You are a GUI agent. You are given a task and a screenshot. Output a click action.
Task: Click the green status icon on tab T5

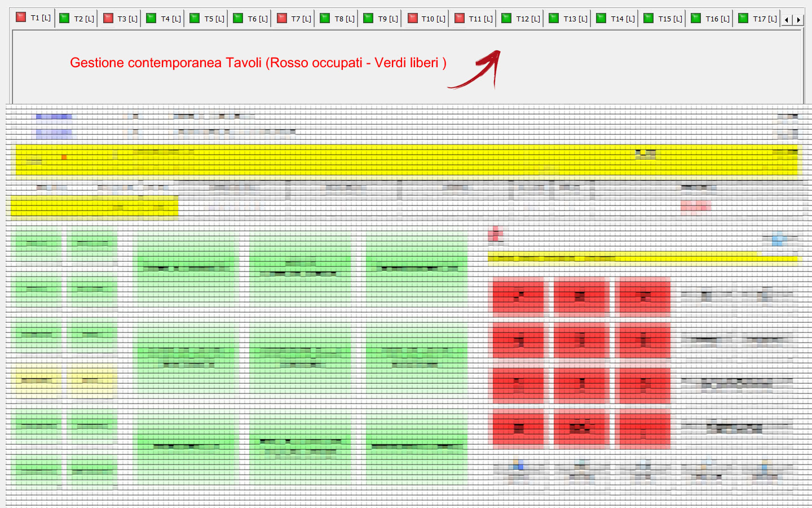[195, 18]
